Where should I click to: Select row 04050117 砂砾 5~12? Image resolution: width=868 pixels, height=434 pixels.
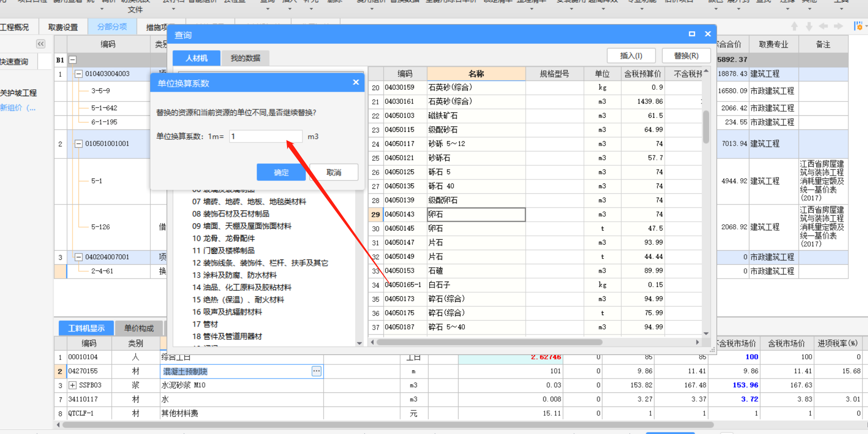(x=535, y=144)
